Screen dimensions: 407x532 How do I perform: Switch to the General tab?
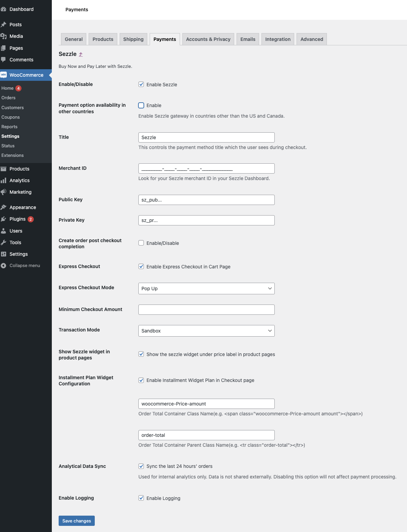click(x=74, y=39)
